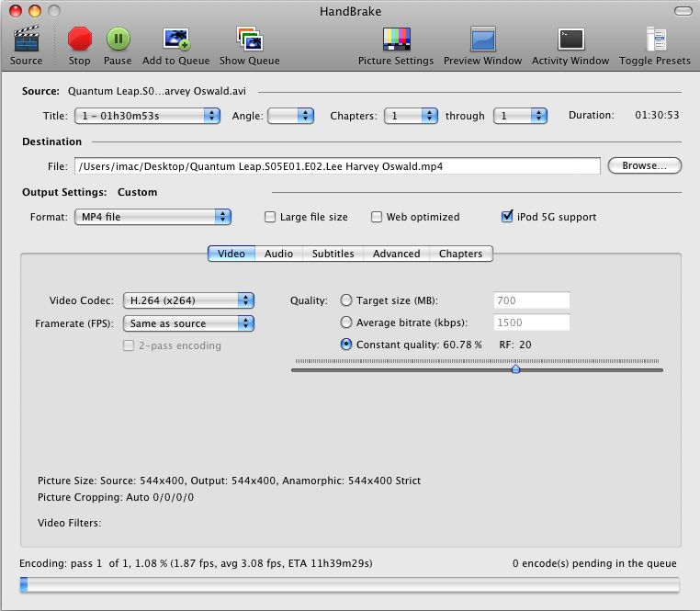Enable Large file size checkbox

pos(270,217)
